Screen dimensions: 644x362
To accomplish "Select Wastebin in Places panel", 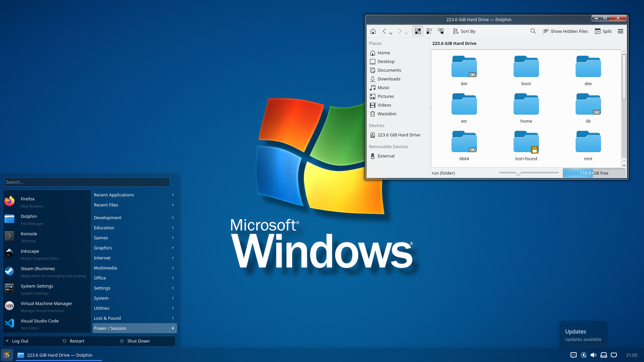I will pos(398,114).
